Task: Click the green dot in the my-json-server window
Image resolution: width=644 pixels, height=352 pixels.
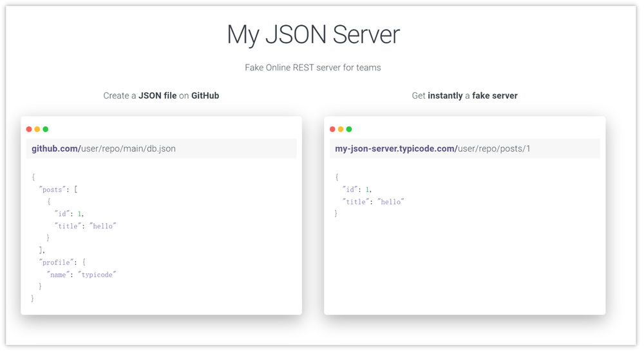Action: tap(349, 130)
